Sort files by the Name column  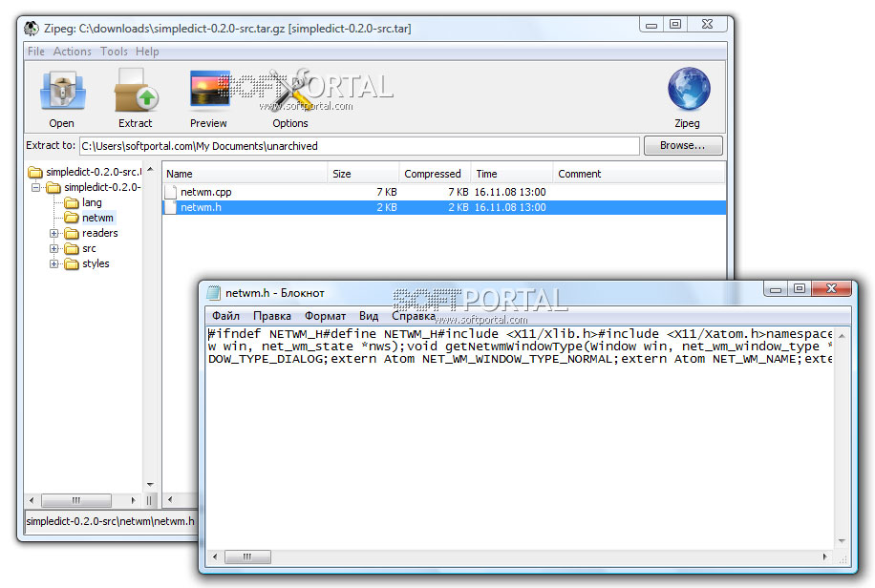tap(245, 174)
